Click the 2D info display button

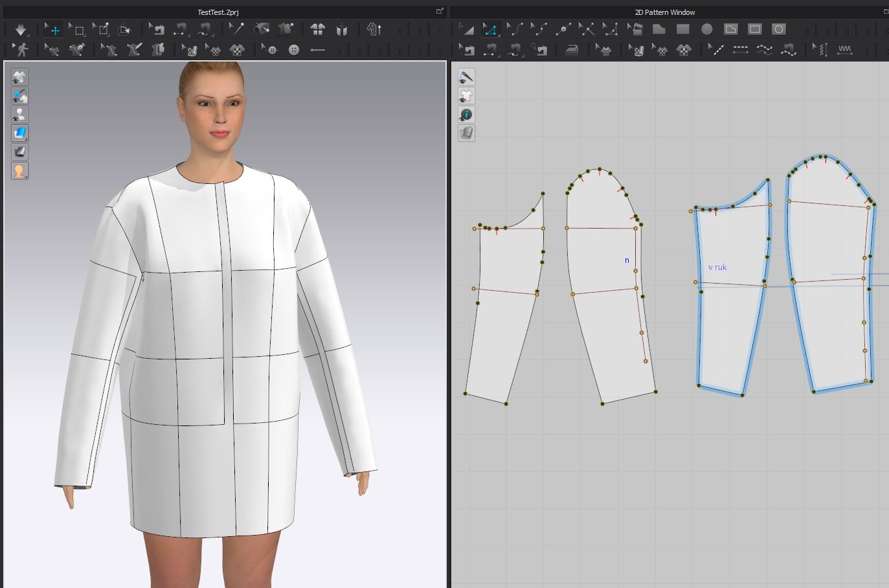(466, 115)
